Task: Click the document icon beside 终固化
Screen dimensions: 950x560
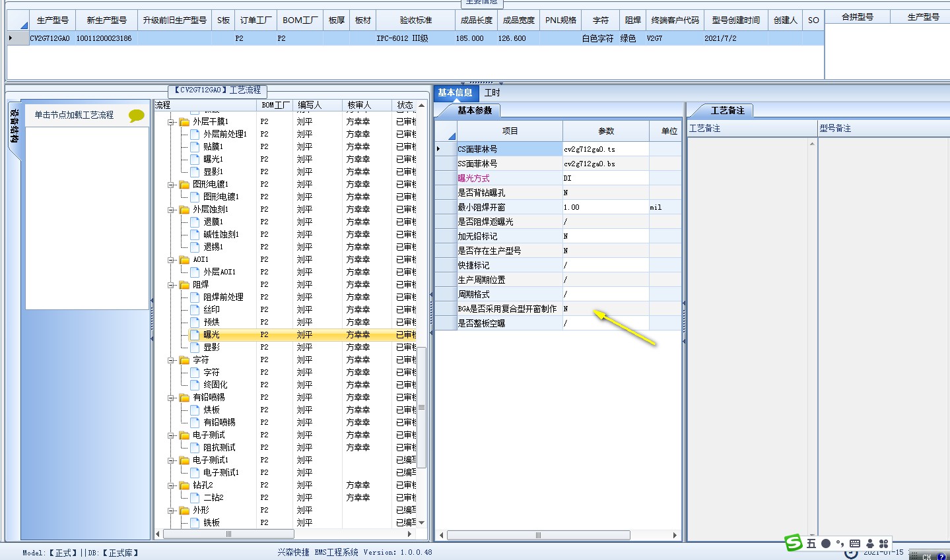Action: (195, 385)
